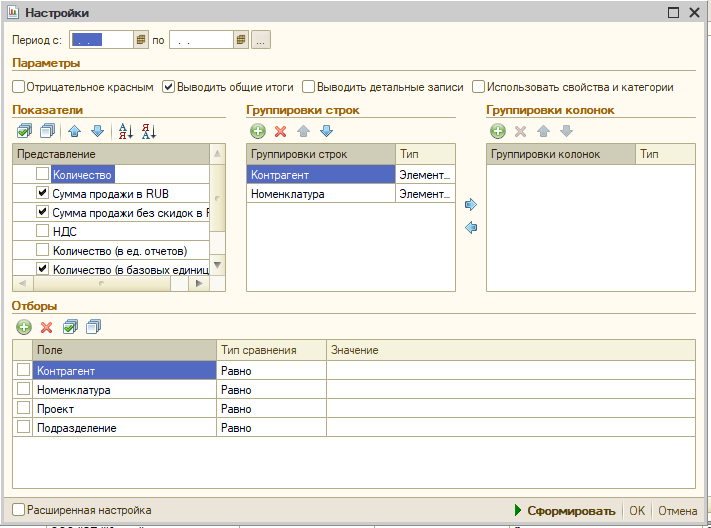Toggle Выводить общие итоги checkbox
This screenshot has width=711, height=528.
coord(169,87)
